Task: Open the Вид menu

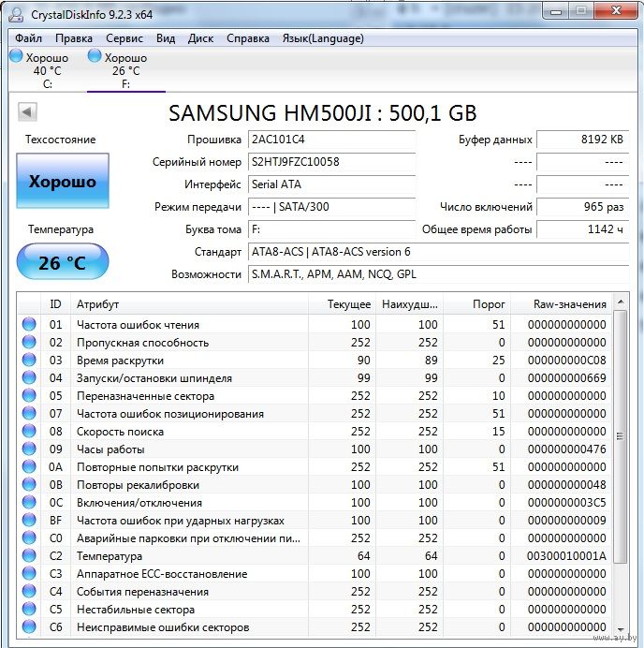Action: pos(166,38)
